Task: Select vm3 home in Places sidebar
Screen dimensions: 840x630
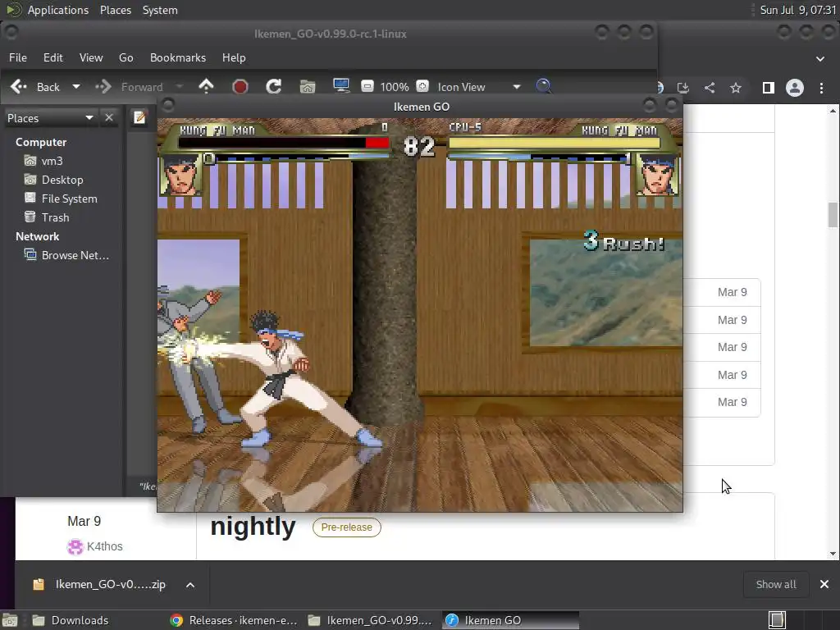Action: [52, 161]
